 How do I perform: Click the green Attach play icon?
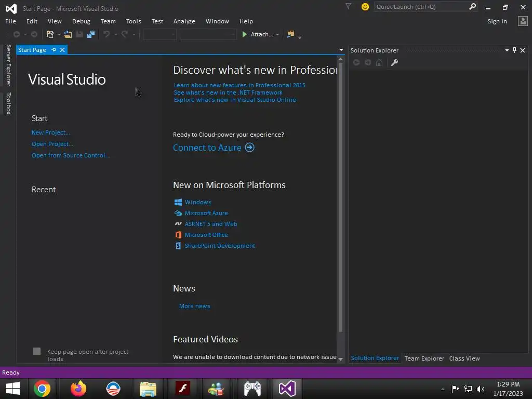tap(244, 34)
